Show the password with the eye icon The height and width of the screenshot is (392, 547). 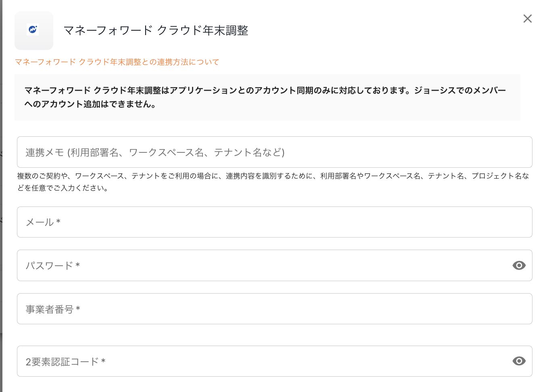pyautogui.click(x=519, y=265)
